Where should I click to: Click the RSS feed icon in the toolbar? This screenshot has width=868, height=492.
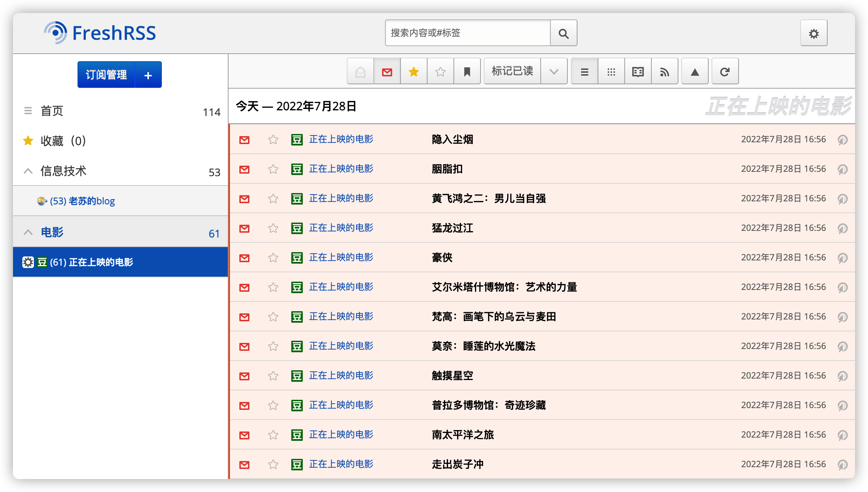pos(664,72)
